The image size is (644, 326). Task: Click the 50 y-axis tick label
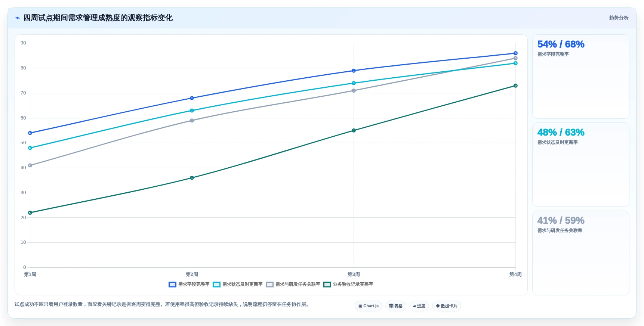(23, 143)
